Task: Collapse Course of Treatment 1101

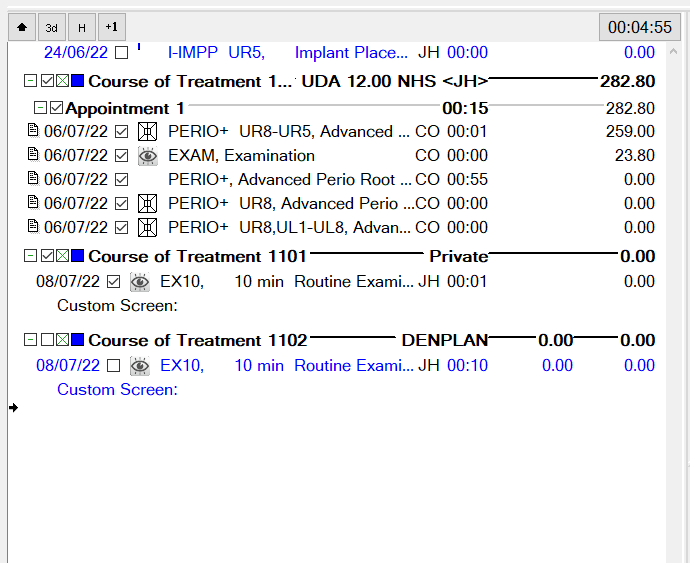Action: pos(30,256)
